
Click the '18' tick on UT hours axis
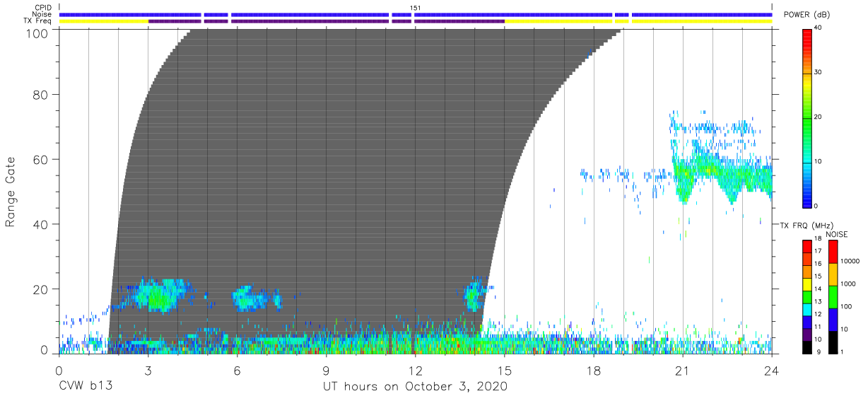point(594,371)
